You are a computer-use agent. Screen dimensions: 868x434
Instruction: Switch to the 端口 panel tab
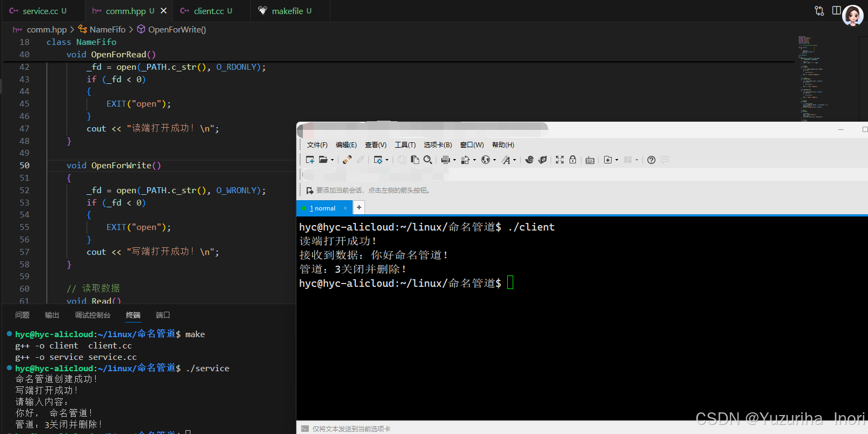tap(163, 315)
